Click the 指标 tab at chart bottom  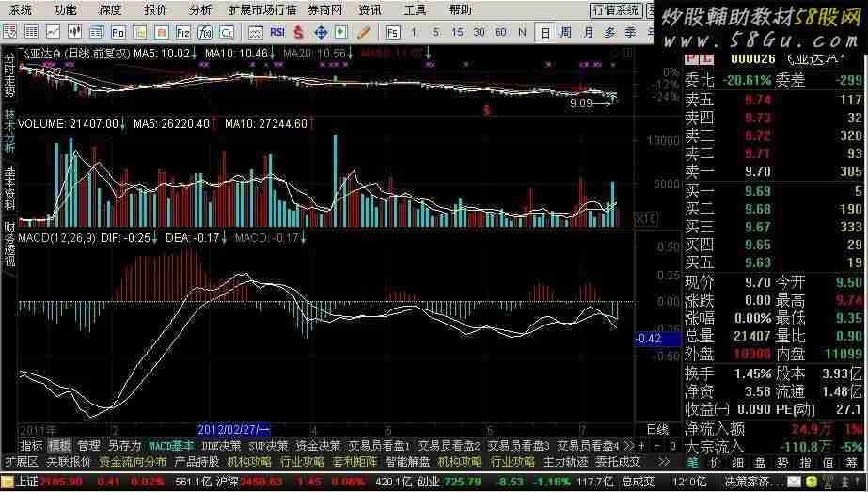[x=32, y=445]
